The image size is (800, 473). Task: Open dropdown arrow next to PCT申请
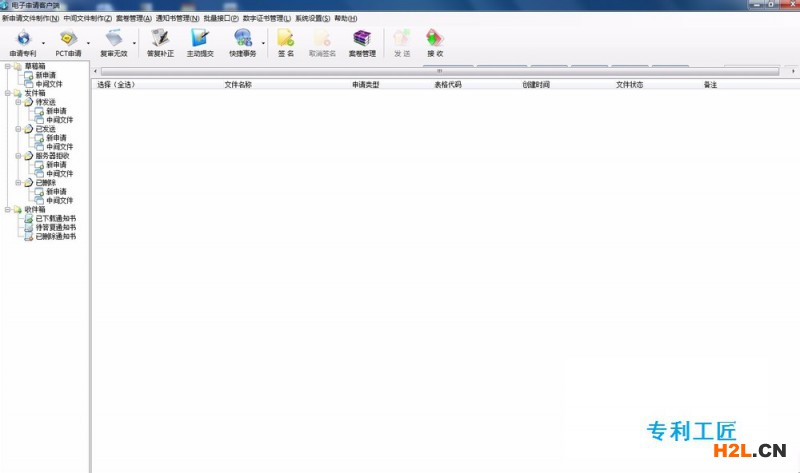click(88, 43)
